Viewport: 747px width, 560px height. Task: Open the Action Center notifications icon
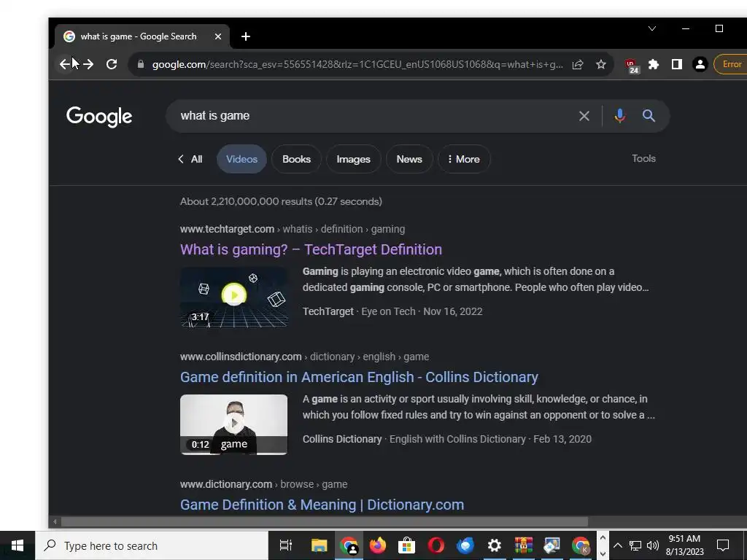723,545
